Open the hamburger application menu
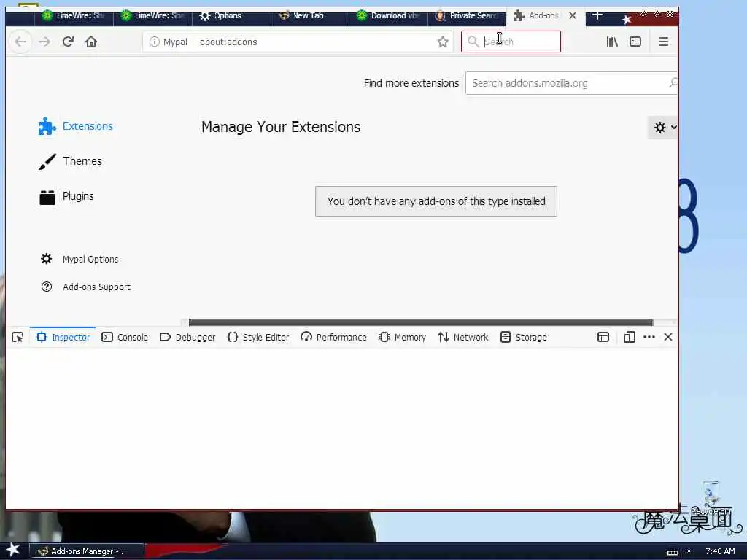The height and width of the screenshot is (560, 747). (x=664, y=42)
